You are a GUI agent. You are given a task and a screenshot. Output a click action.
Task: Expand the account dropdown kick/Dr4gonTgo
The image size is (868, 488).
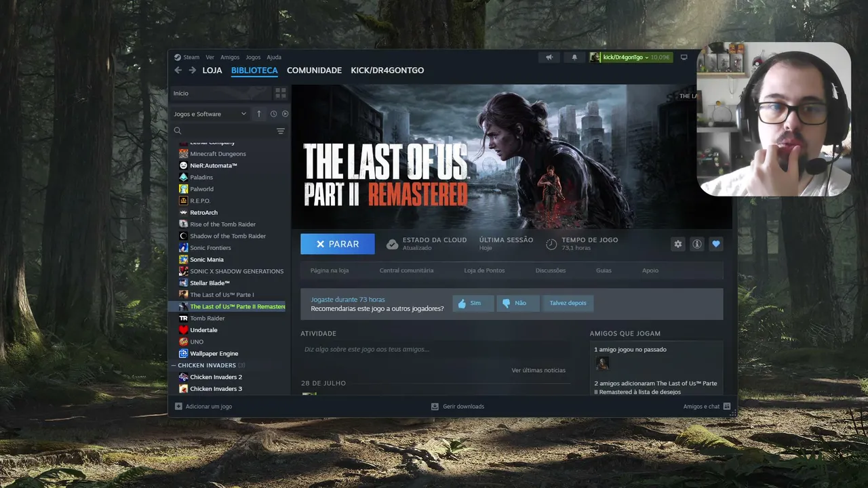tap(630, 58)
